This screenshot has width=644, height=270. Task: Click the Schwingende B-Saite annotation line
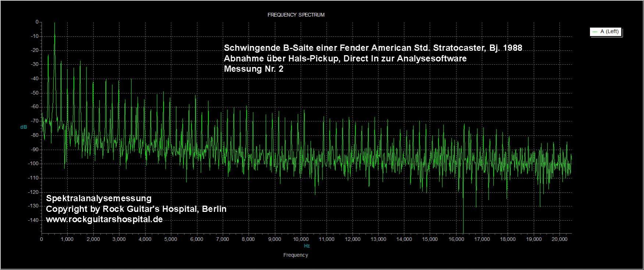[373, 48]
